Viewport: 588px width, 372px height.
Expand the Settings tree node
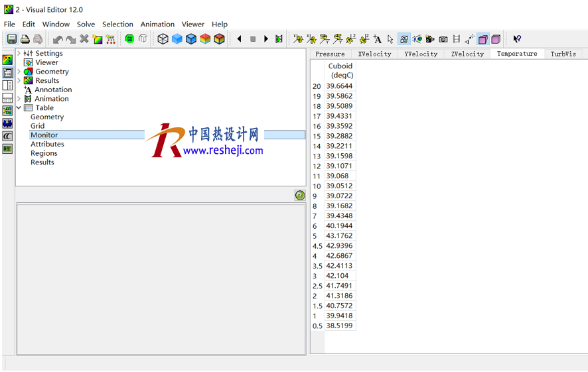coord(19,53)
